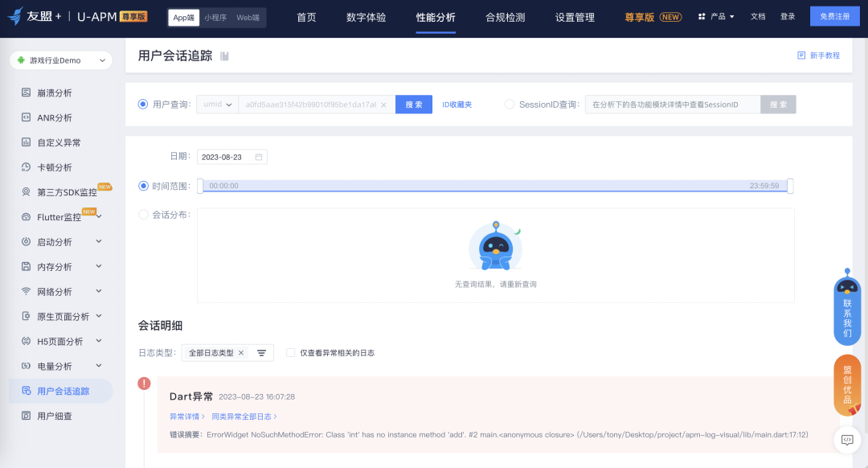868x468 pixels.
Task: Adjust the 时间范围 time range slider
Action: (x=496, y=185)
